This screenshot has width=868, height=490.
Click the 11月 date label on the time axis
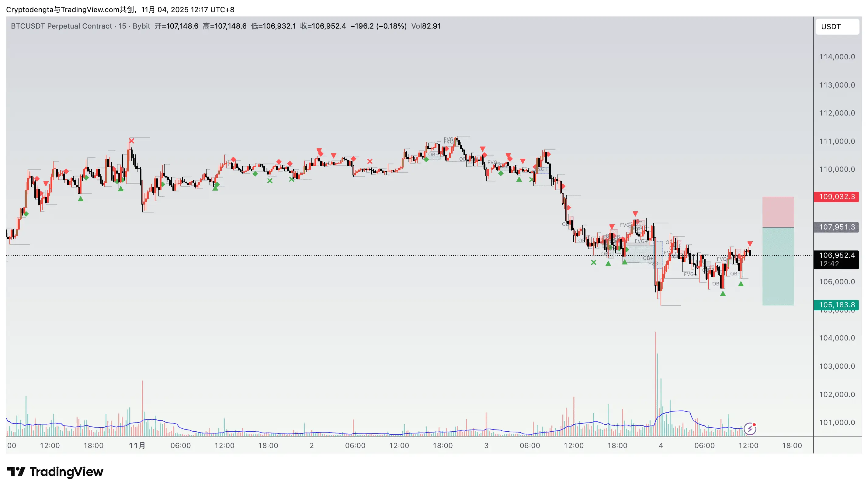click(137, 446)
